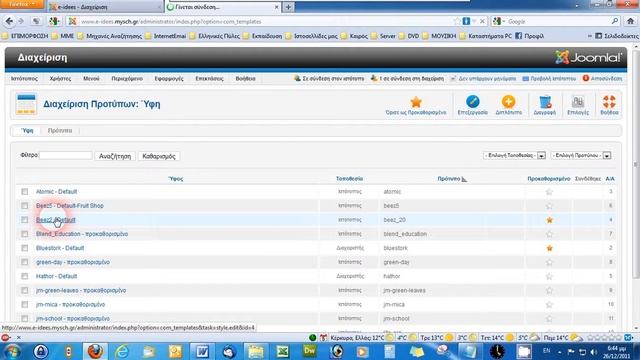Launch Firefox from the taskbar
This screenshot has width=640, height=360.
95,351
